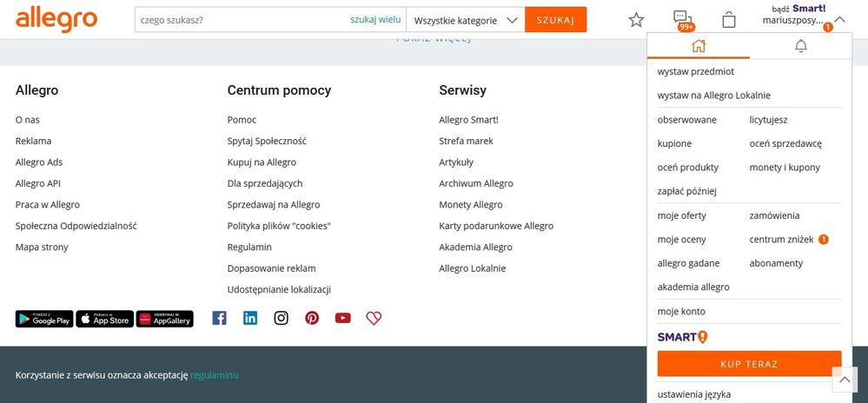Image resolution: width=868 pixels, height=403 pixels.
Task: Open the Instagram social icon
Action: (281, 318)
